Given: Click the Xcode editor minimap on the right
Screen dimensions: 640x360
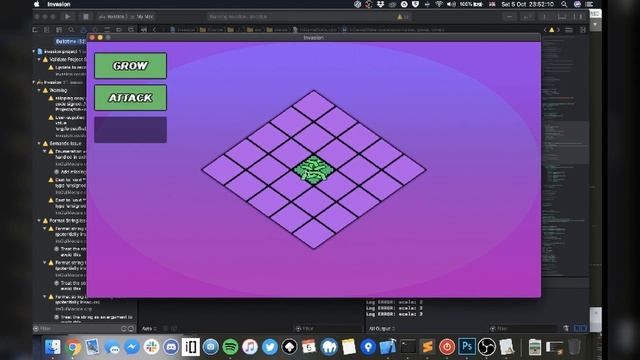Looking at the screenshot, I should click(x=565, y=155).
